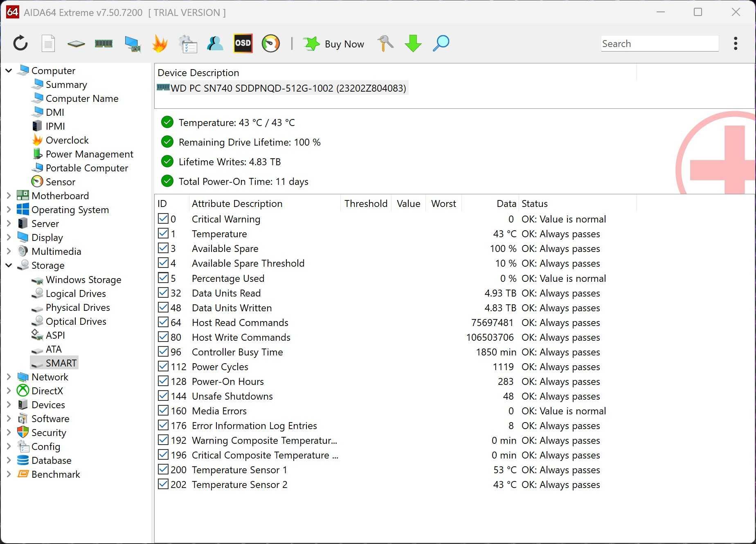The width and height of the screenshot is (756, 544).
Task: Toggle the Host Write Commands checkbox
Action: click(x=163, y=337)
